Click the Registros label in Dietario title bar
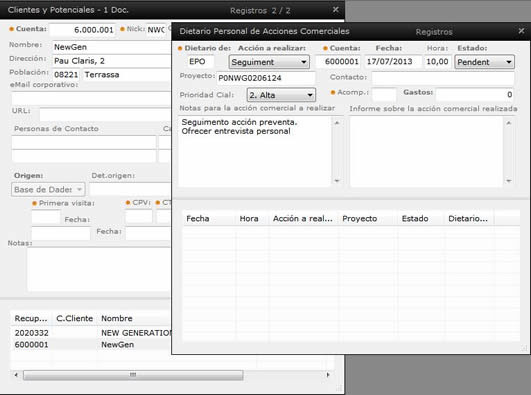Image resolution: width=531 pixels, height=395 pixels. 434,32
